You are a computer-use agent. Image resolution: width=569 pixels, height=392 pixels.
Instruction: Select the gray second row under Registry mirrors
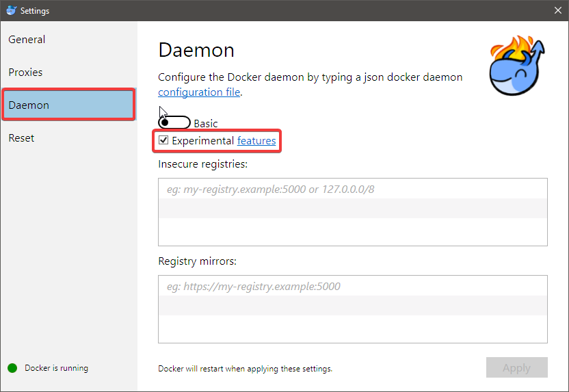coord(352,305)
